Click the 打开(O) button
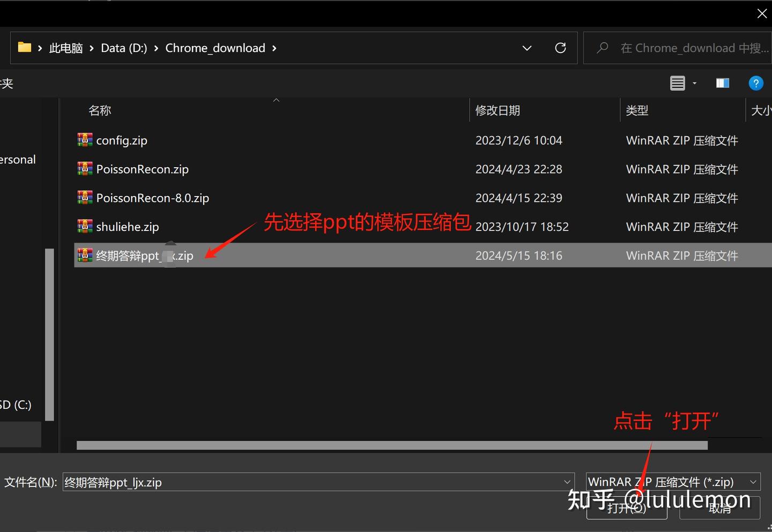Viewport: 772px width, 532px height. point(626,508)
